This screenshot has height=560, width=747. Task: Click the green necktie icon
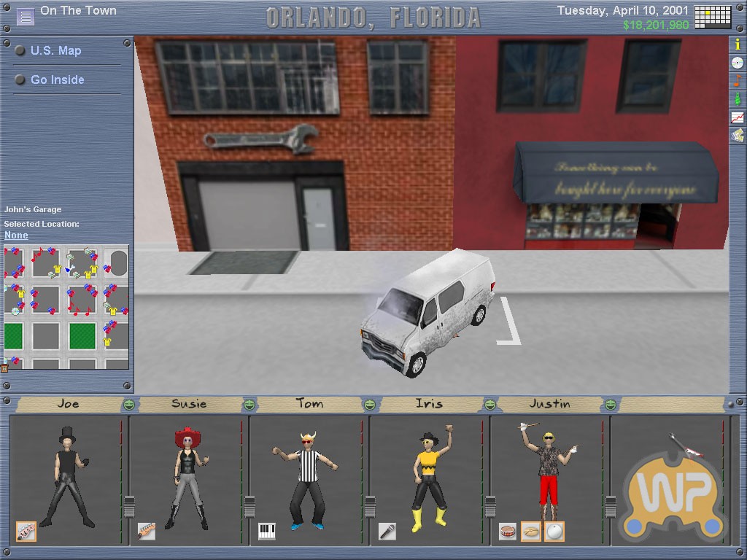point(738,98)
